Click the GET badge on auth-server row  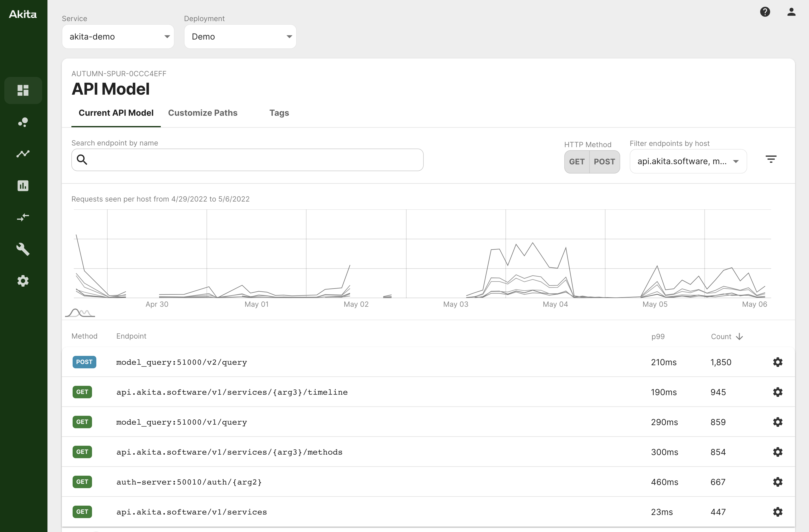(82, 482)
